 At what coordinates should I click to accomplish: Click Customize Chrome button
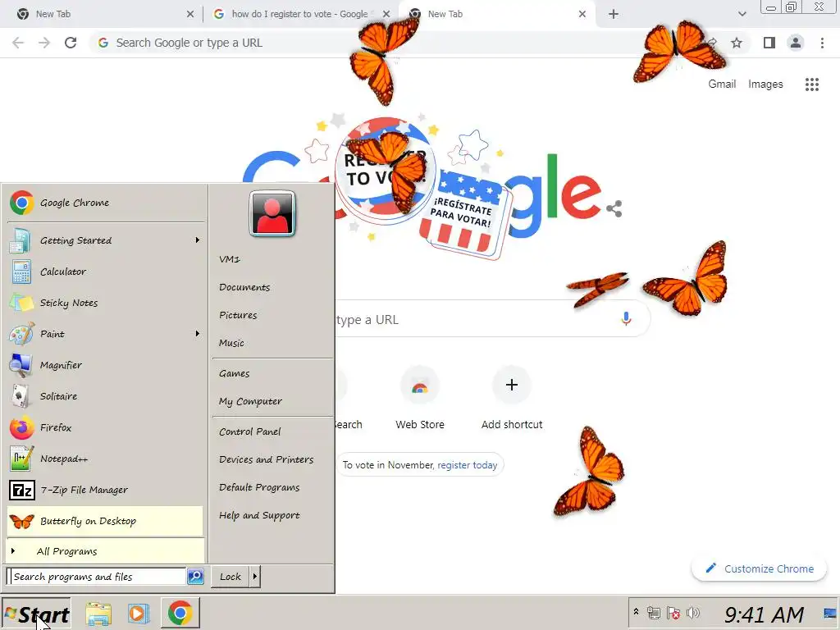click(760, 568)
